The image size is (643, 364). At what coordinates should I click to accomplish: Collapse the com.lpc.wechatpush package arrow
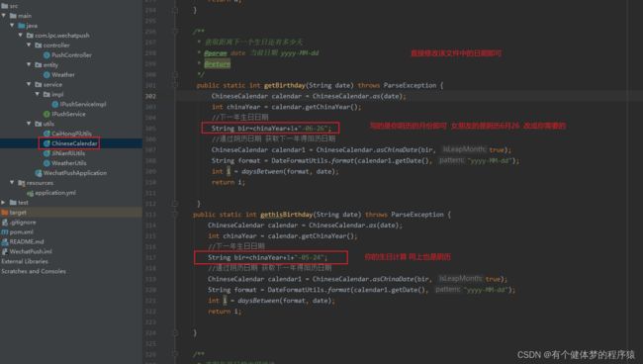(21, 36)
